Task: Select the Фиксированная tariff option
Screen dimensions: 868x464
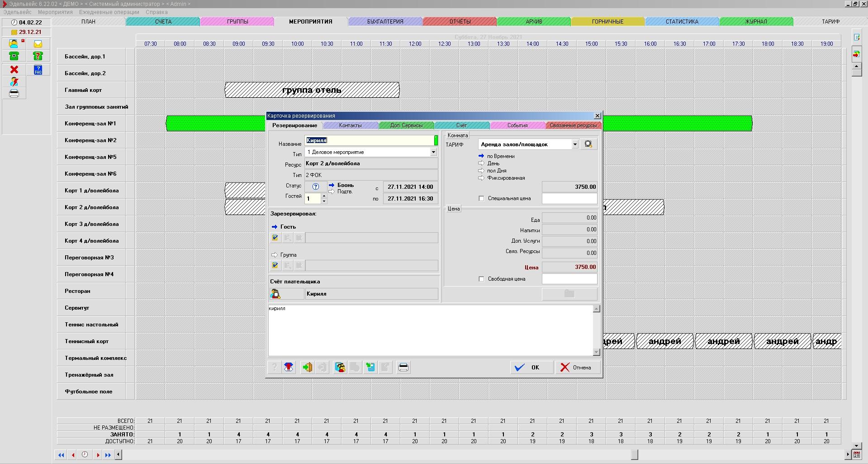Action: (x=481, y=178)
